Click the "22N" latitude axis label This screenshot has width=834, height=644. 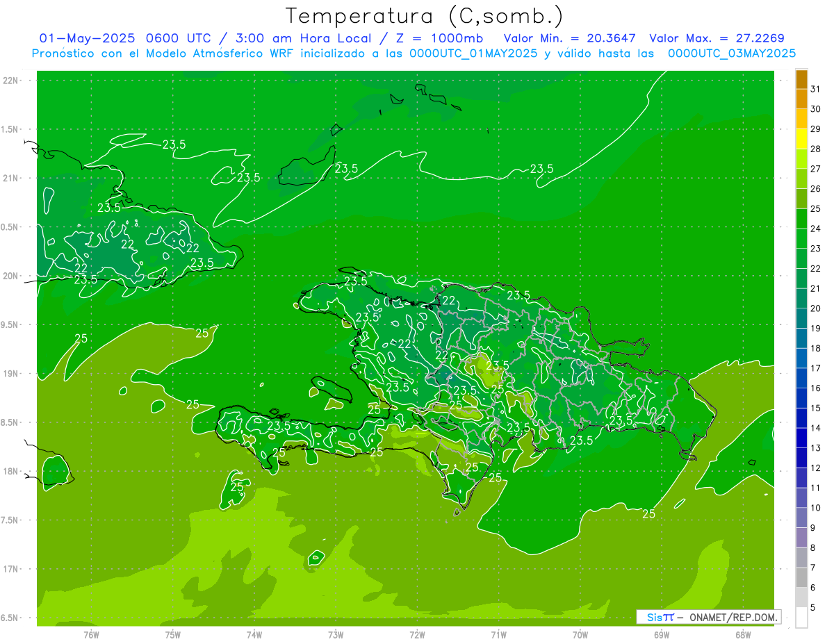(11, 81)
